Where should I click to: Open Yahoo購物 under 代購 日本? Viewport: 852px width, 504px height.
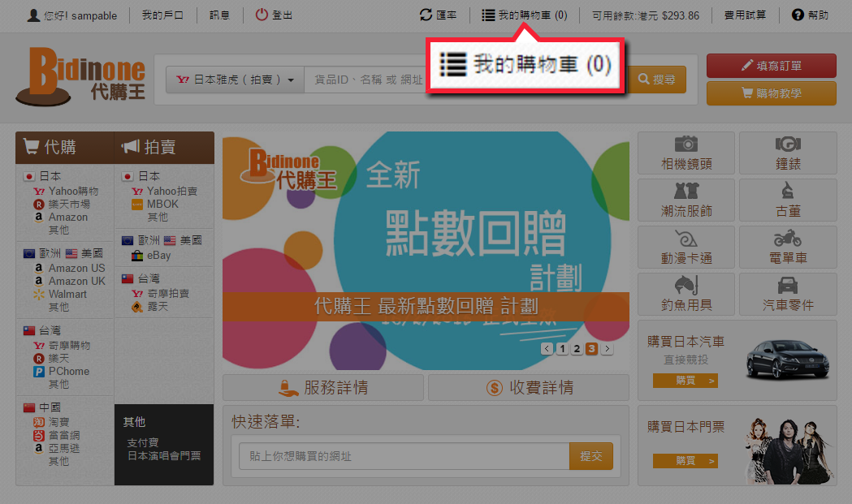click(67, 192)
